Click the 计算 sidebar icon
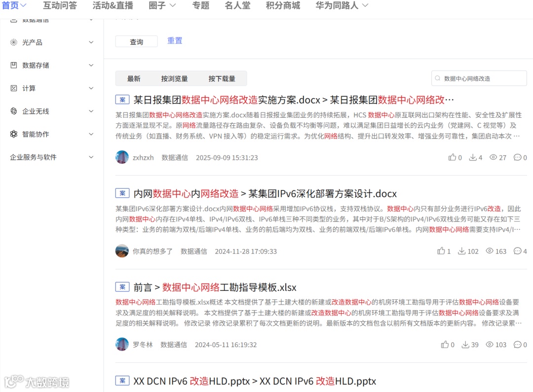 pos(14,88)
